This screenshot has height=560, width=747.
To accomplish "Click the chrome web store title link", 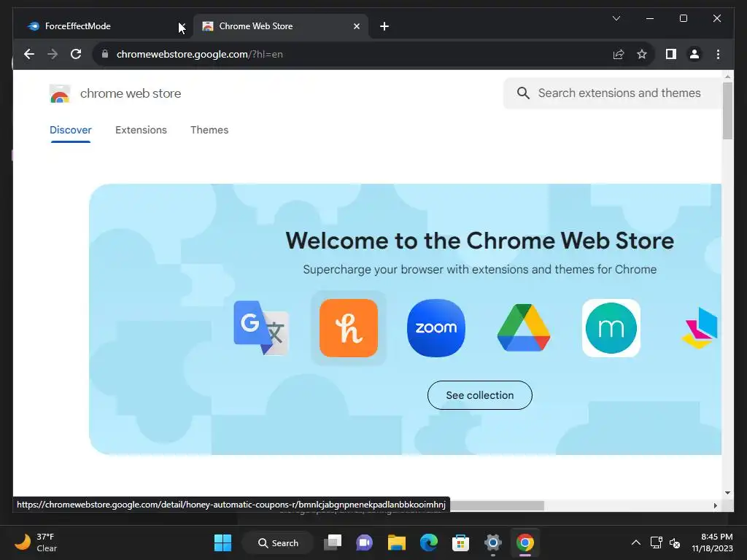I will point(131,93).
